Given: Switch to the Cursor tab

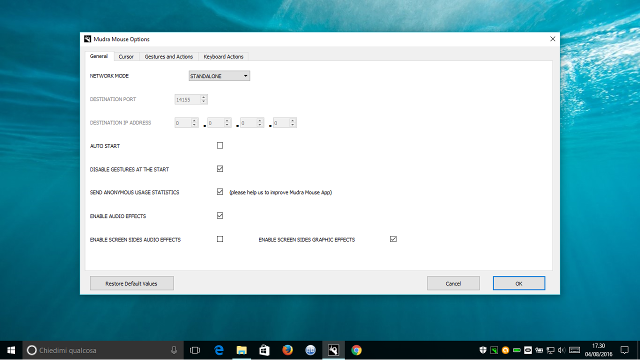Looking at the screenshot, I should point(126,57).
